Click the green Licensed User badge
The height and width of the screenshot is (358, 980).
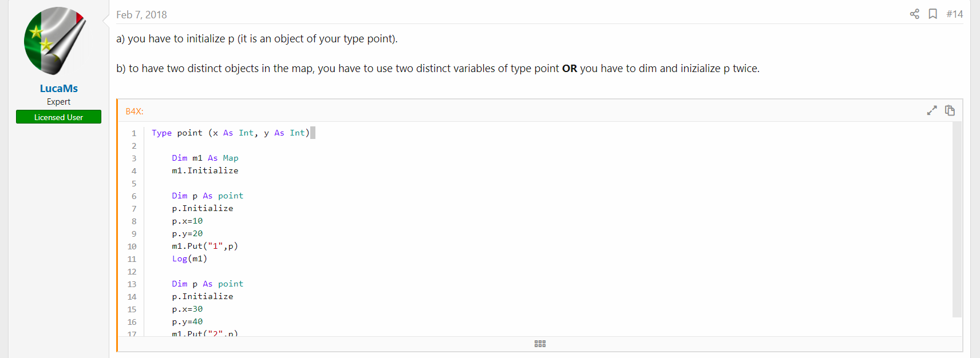coord(58,117)
